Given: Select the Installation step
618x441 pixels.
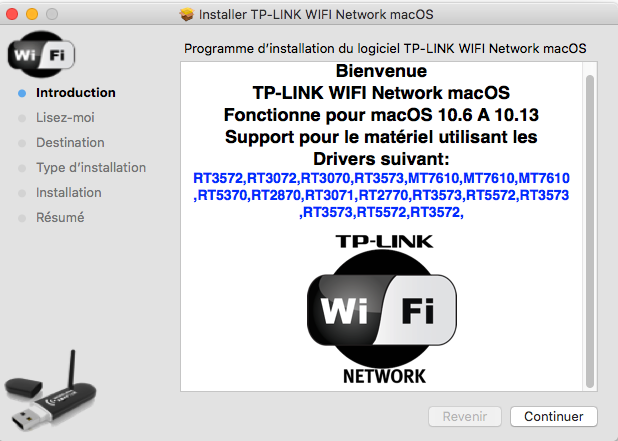Looking at the screenshot, I should 69,192.
